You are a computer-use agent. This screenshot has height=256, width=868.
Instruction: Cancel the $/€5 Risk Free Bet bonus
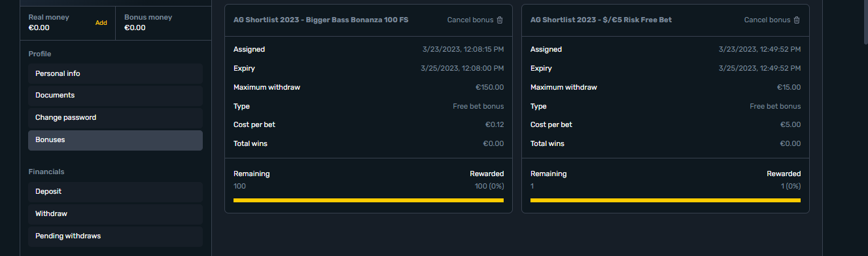(x=772, y=20)
